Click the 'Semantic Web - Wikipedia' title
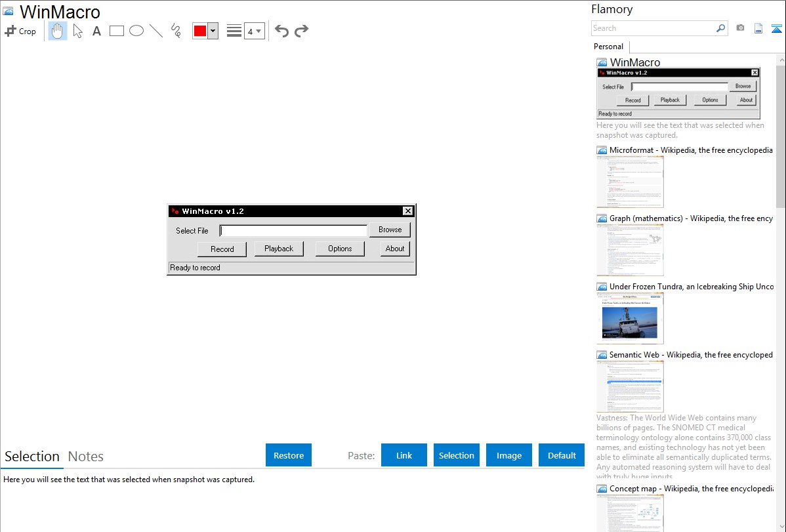The height and width of the screenshot is (532, 786). (x=692, y=355)
